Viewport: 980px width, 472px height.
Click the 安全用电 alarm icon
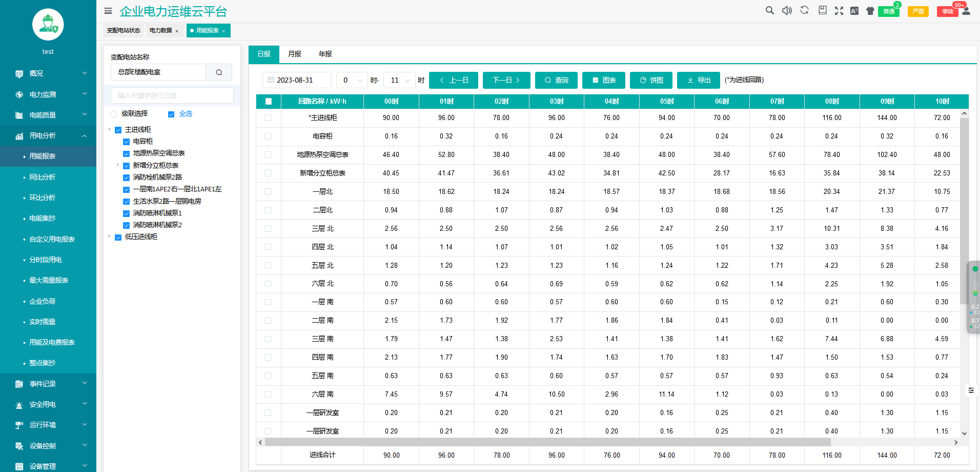19,405
